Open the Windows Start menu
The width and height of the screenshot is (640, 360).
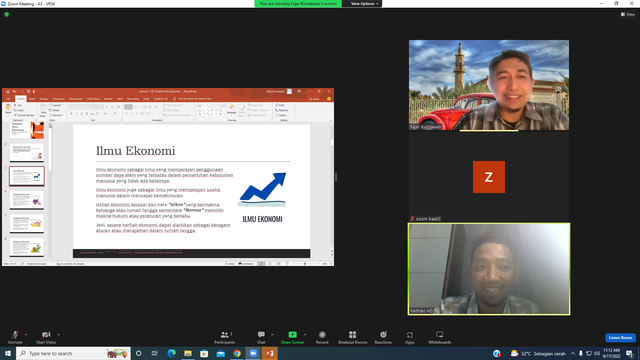pyautogui.click(x=7, y=353)
